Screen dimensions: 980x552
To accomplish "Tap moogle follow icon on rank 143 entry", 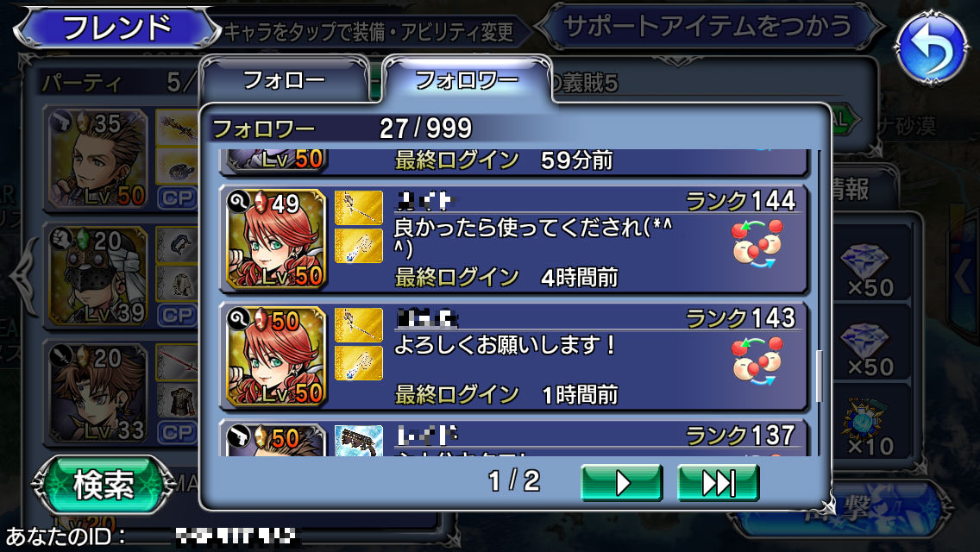I will tap(757, 360).
